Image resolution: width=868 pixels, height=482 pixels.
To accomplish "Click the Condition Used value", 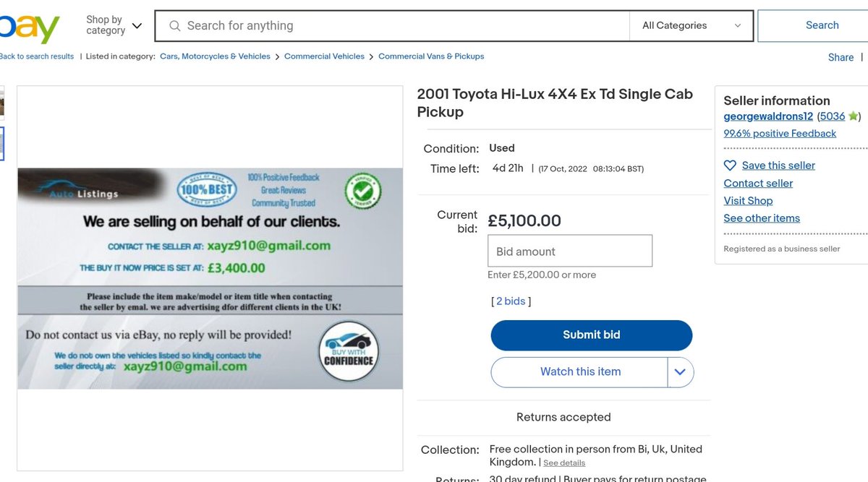I will coord(502,148).
